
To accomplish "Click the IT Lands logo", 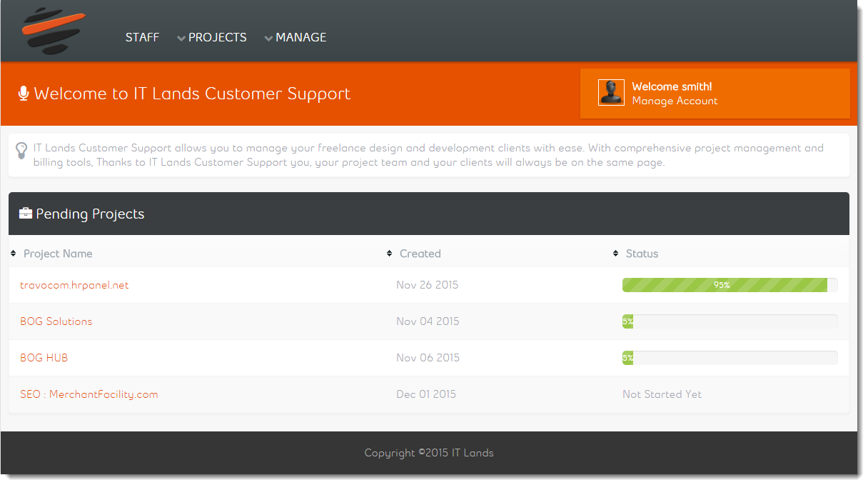I will (54, 31).
